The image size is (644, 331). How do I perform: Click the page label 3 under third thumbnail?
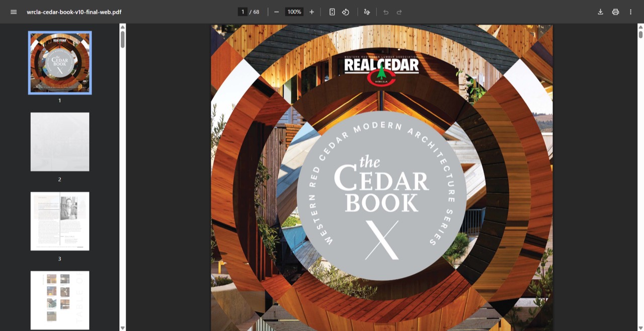coord(60,259)
